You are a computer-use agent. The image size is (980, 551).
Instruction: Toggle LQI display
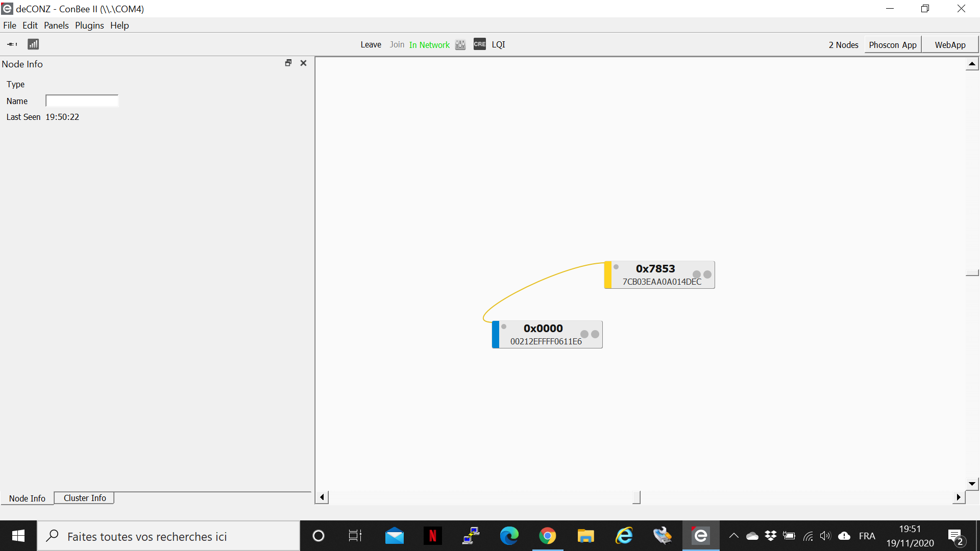(498, 45)
